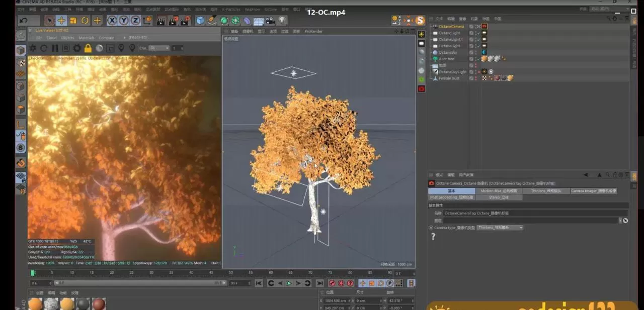The width and height of the screenshot is (644, 310).
Task: Open the Post processing tab
Action: (x=451, y=197)
